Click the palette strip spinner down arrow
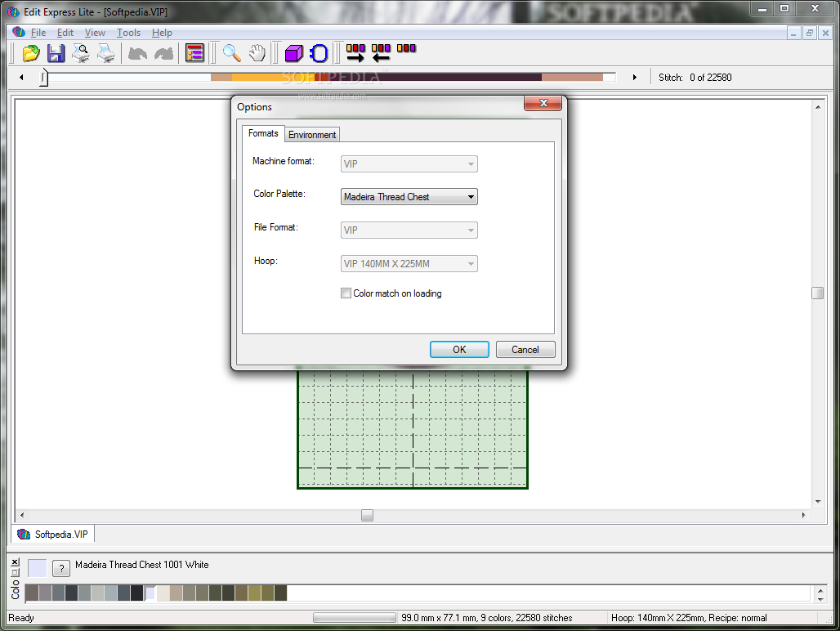Screen dimensions: 840x631 pyautogui.click(x=820, y=599)
